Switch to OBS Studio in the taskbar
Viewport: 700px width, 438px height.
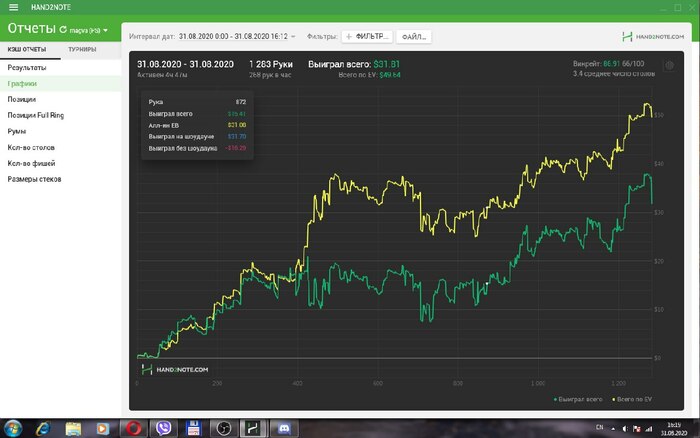click(224, 429)
